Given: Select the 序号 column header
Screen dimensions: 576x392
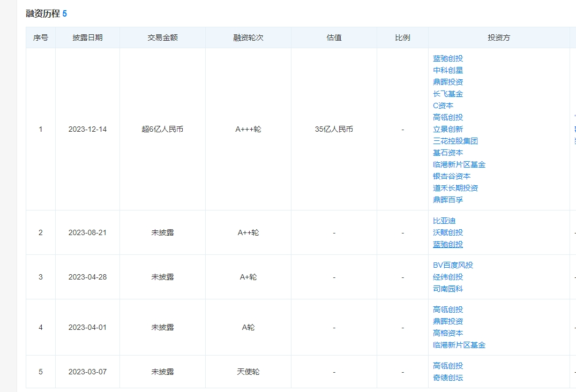Looking at the screenshot, I should tap(40, 37).
